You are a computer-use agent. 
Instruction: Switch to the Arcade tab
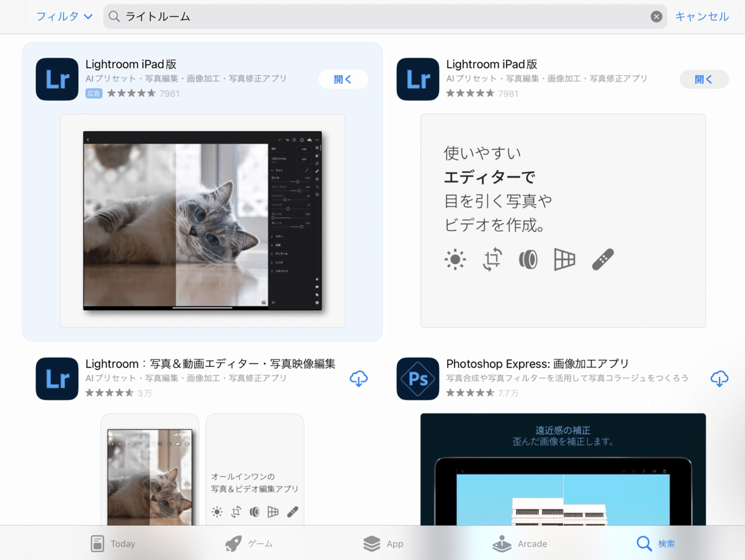520,543
